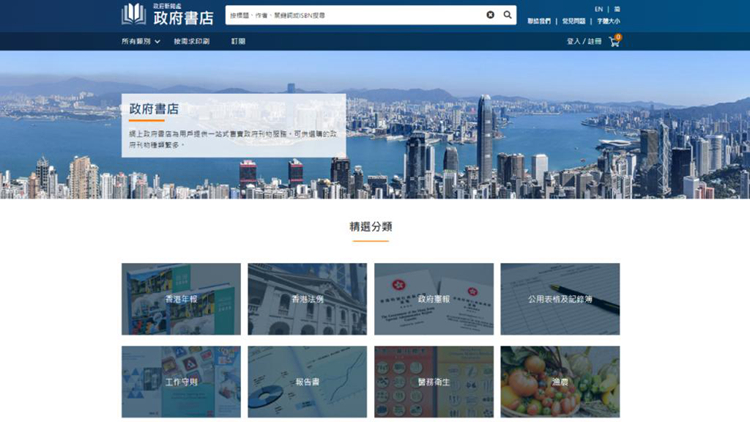
Task: Click the 登入 / 註冊 link
Action: pyautogui.click(x=584, y=42)
